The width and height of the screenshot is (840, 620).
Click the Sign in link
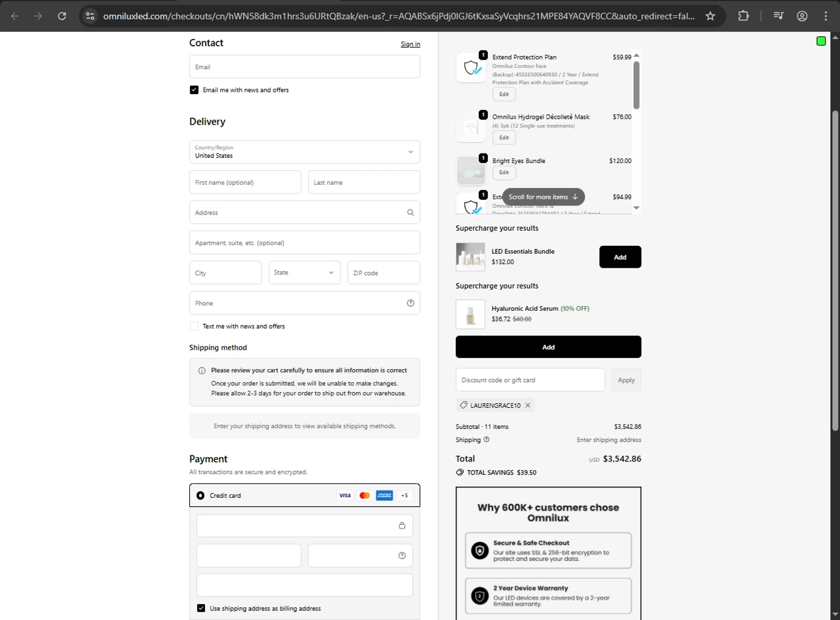[410, 44]
